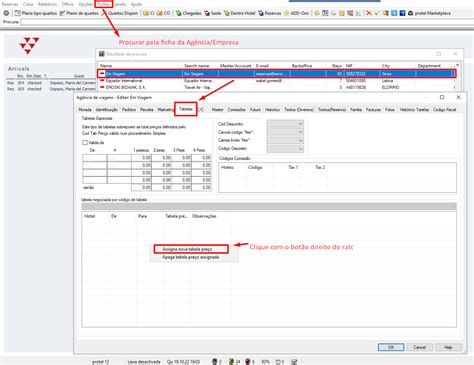Click the Cancel button

(x=420, y=347)
